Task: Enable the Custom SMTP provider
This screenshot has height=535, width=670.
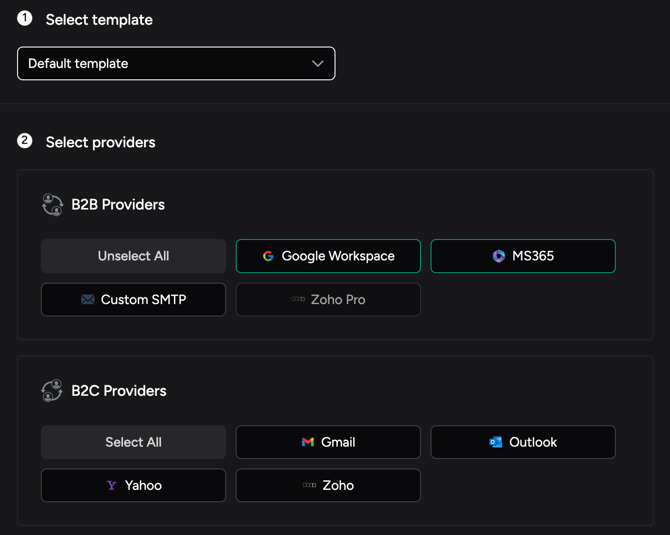Action: pos(133,299)
